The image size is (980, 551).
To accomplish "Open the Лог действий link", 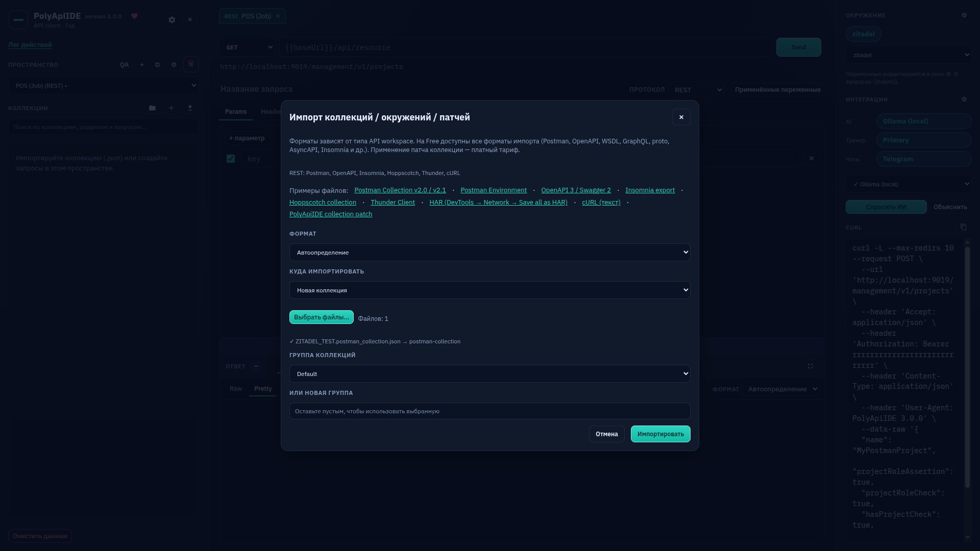I will [x=30, y=45].
